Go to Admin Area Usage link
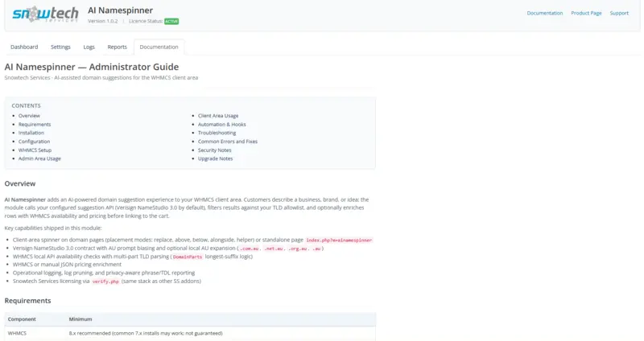This screenshot has width=644, height=341. (x=39, y=158)
